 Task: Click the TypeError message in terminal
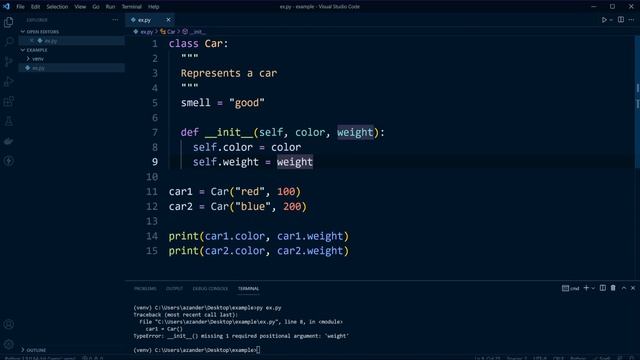coord(241,336)
